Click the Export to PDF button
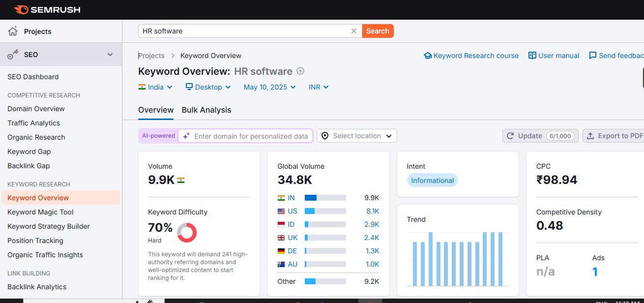 point(614,136)
